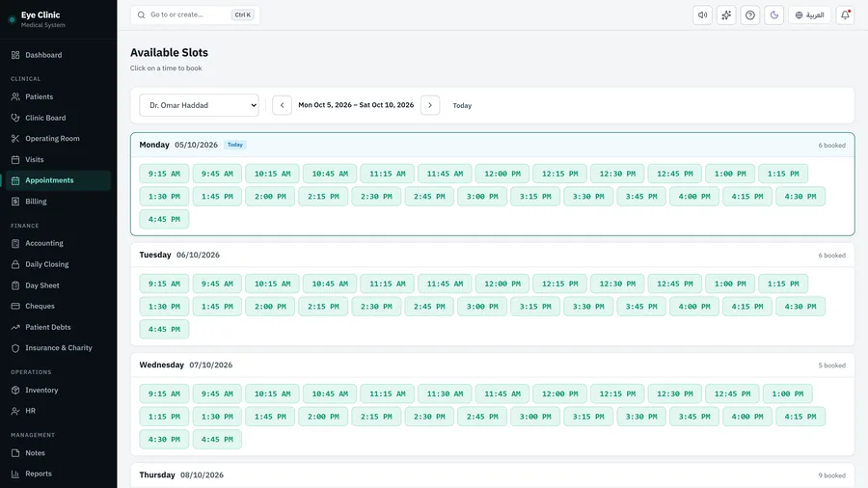Click the Dashboard grid icon in sidebar
This screenshot has height=488, width=868.
point(15,55)
